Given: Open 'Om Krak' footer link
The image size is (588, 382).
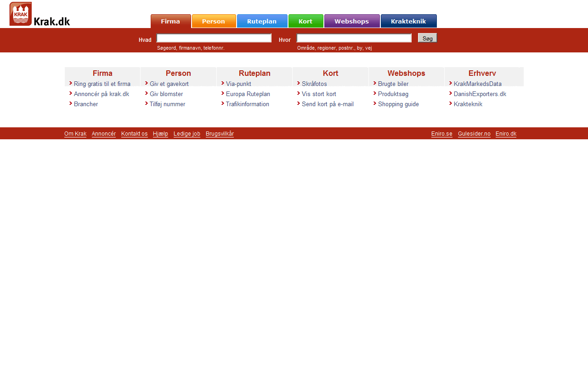Looking at the screenshot, I should [75, 134].
